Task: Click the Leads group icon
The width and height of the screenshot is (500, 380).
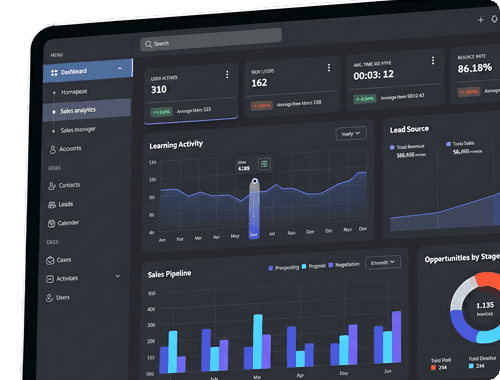Action: 52,205
